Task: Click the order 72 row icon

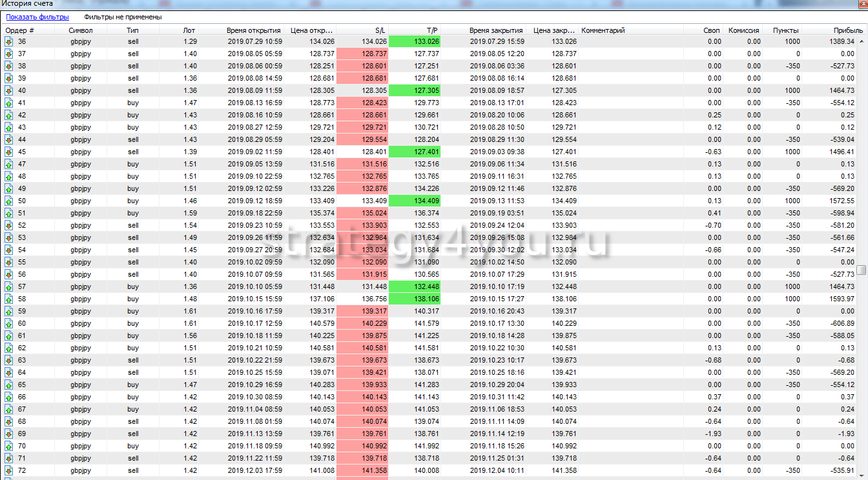Action: (x=9, y=470)
